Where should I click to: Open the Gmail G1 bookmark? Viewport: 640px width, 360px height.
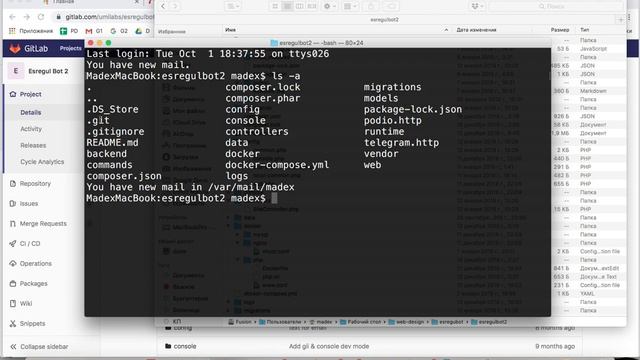(x=94, y=31)
